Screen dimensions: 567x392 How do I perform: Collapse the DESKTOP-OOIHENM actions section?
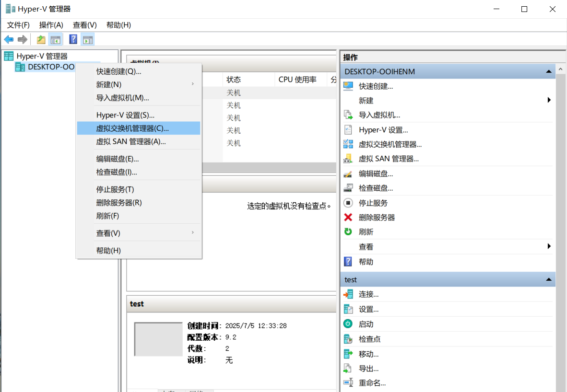tap(548, 72)
